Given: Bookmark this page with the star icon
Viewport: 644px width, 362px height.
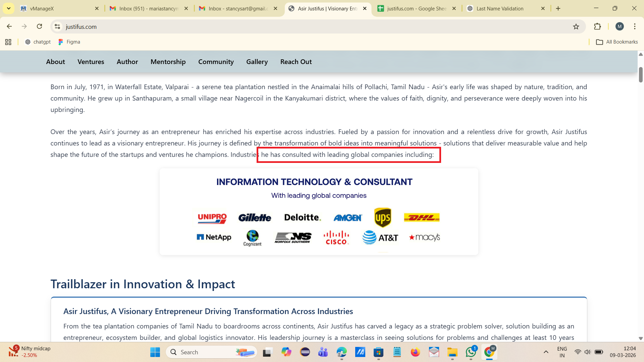Looking at the screenshot, I should coord(576,26).
